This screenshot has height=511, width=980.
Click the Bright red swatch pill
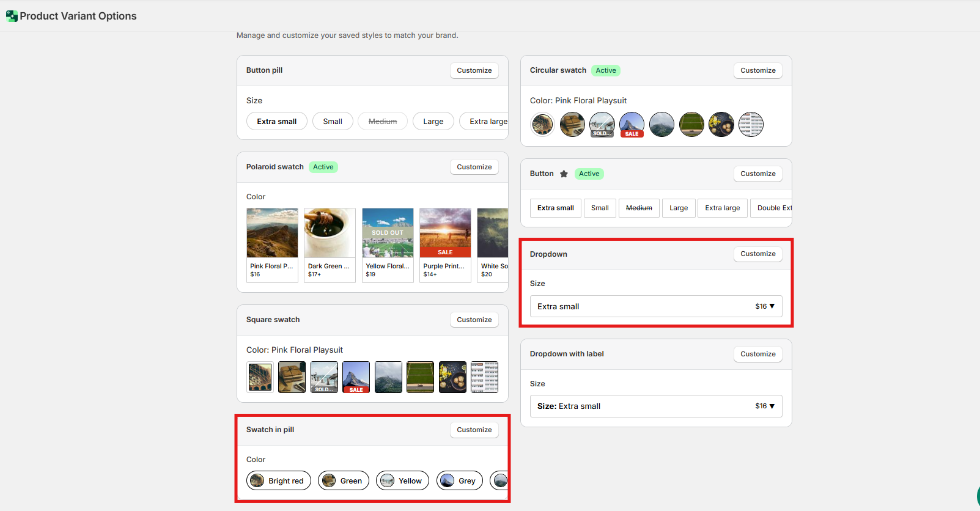click(x=279, y=481)
